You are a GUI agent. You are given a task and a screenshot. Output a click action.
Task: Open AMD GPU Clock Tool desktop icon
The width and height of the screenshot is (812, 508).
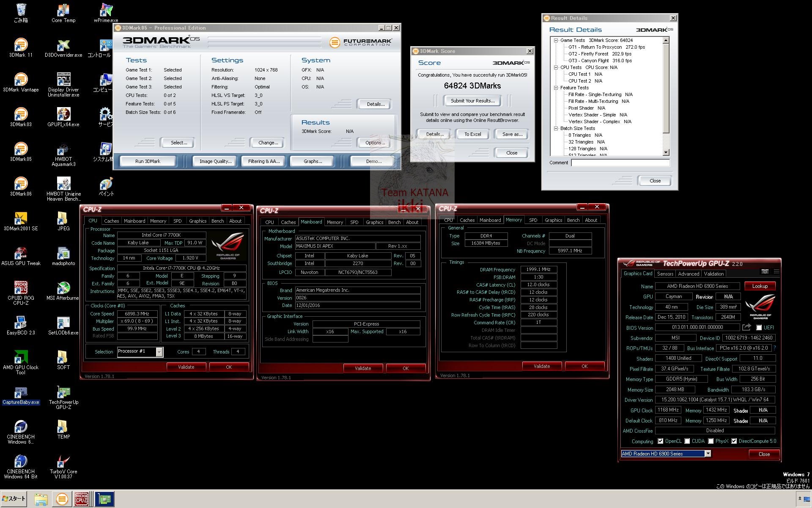(x=21, y=362)
